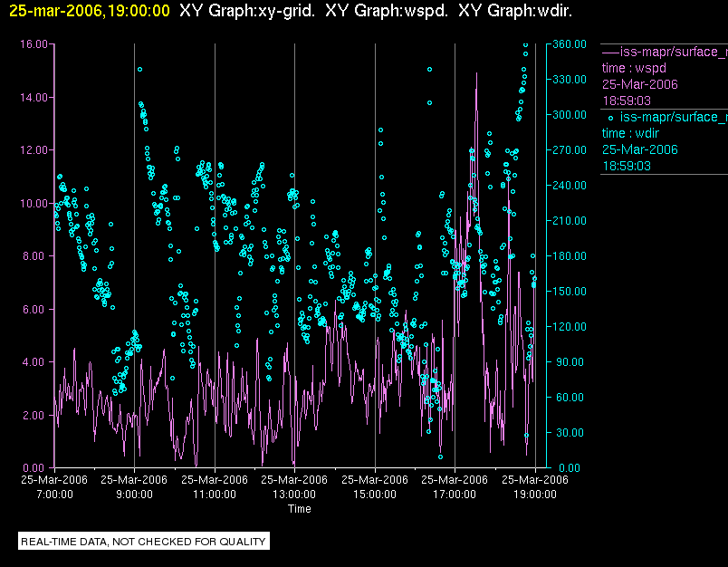Click the real-time data quality disclaimer box
Viewport: 728px width, 567px height.
[x=144, y=541]
